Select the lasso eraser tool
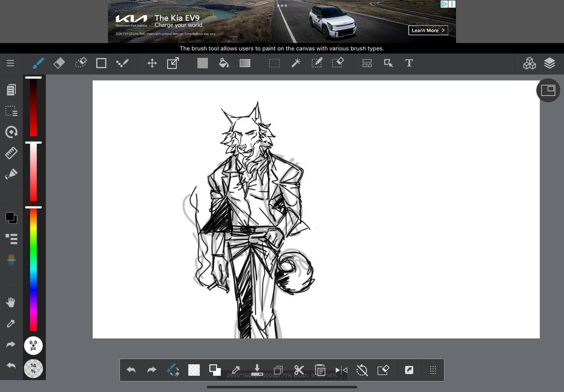The height and width of the screenshot is (392, 564). click(80, 63)
